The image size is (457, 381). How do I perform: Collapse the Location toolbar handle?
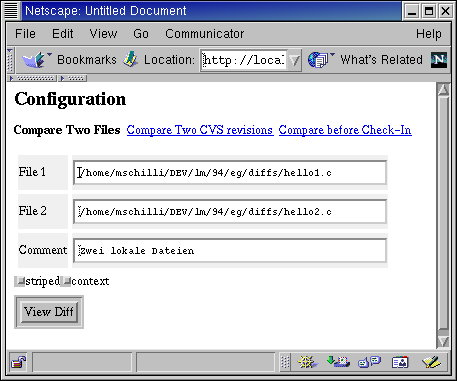(x=10, y=60)
